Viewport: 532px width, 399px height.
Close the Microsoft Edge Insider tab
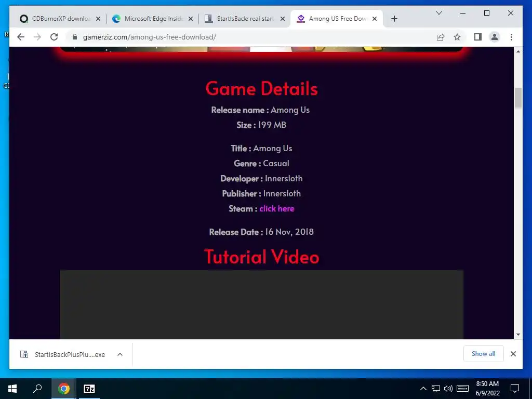pos(191,19)
